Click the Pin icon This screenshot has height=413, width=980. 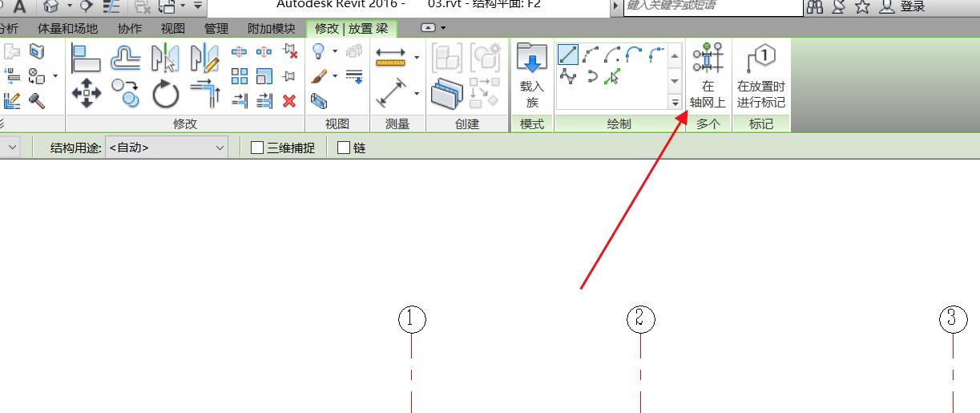[x=290, y=77]
